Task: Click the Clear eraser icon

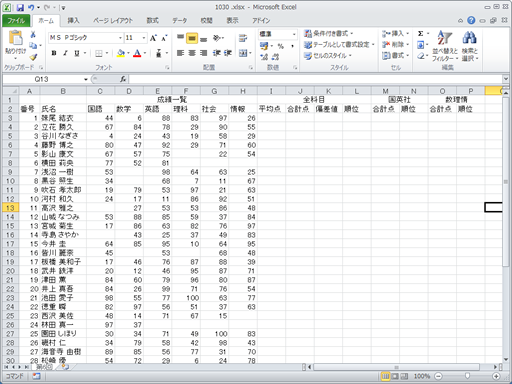Action: coord(421,56)
